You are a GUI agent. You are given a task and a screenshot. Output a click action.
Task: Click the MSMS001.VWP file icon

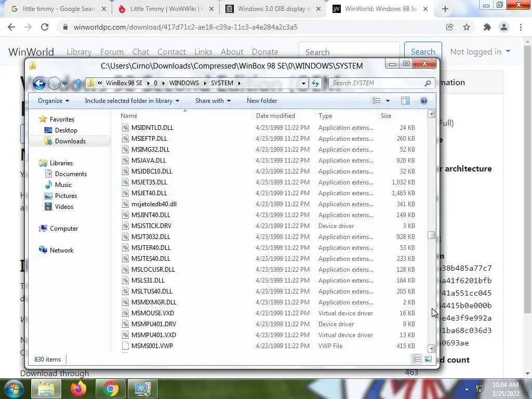[125, 345]
